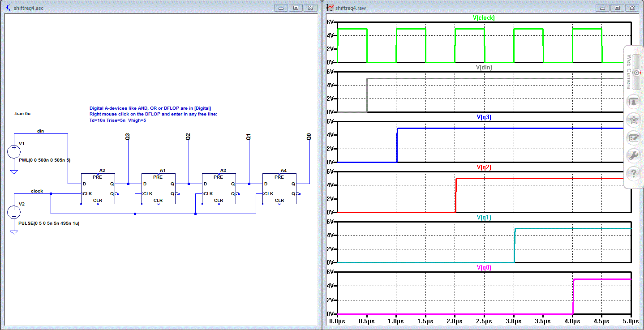Click the ground symbol under V2
The width and height of the screenshot is (644, 330).
[x=14, y=232]
